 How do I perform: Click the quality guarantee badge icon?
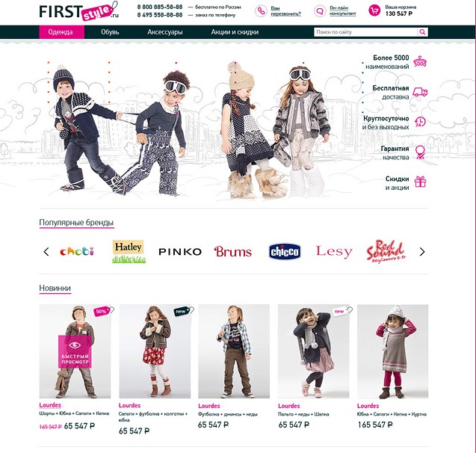[x=420, y=152]
